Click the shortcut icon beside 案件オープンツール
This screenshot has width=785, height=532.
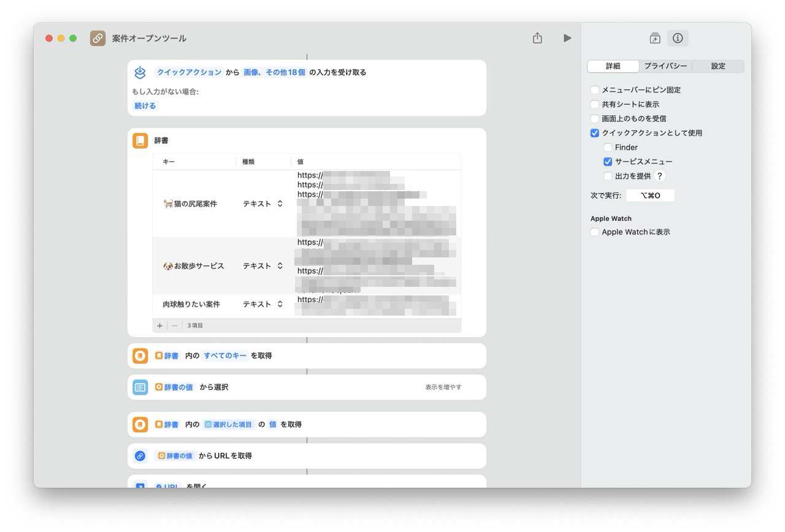98,38
